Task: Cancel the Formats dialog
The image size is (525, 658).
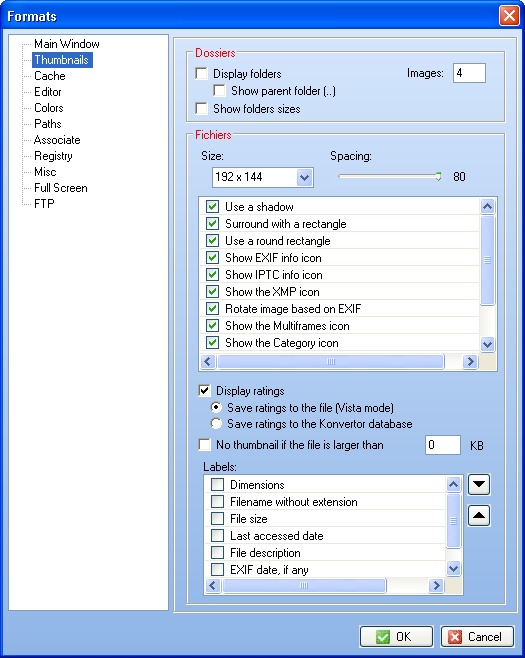Action: 477,637
